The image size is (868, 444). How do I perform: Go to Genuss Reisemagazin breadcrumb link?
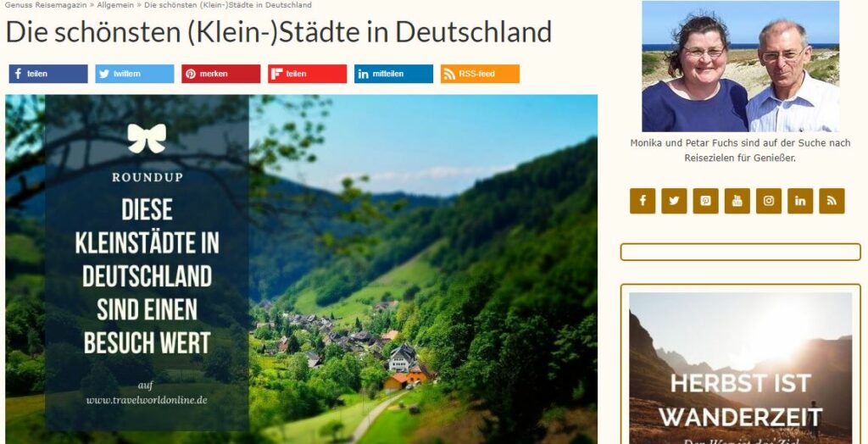point(46,5)
